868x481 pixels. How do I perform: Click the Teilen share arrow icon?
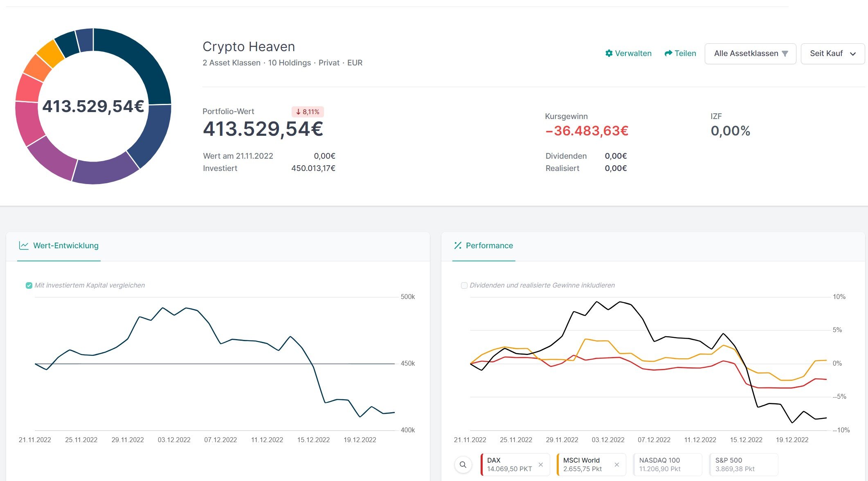(x=668, y=53)
